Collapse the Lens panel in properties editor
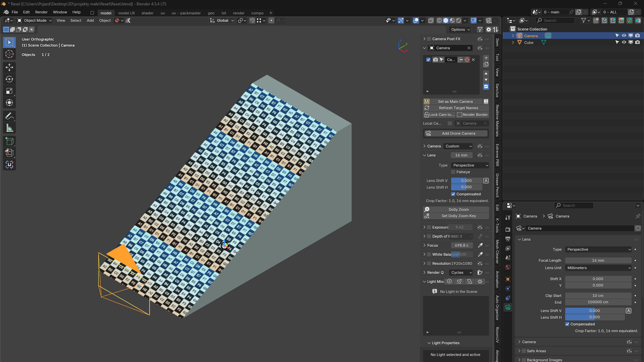This screenshot has width=644, height=362. [x=519, y=239]
